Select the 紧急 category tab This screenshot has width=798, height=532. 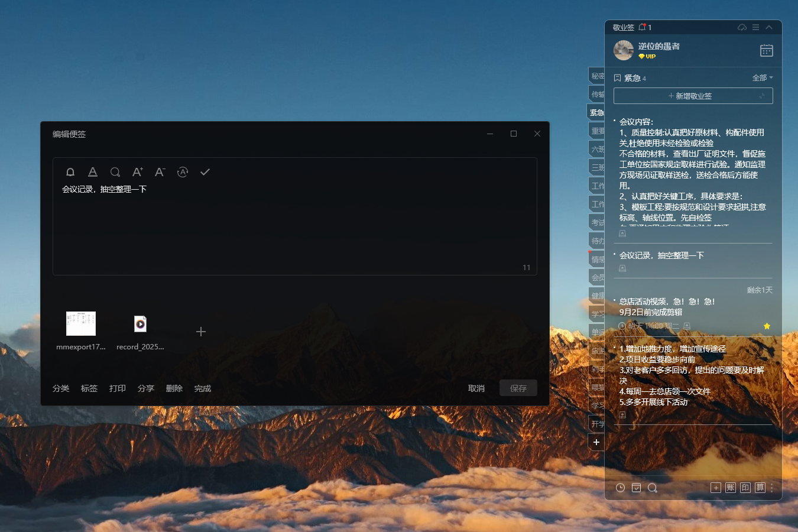(596, 112)
